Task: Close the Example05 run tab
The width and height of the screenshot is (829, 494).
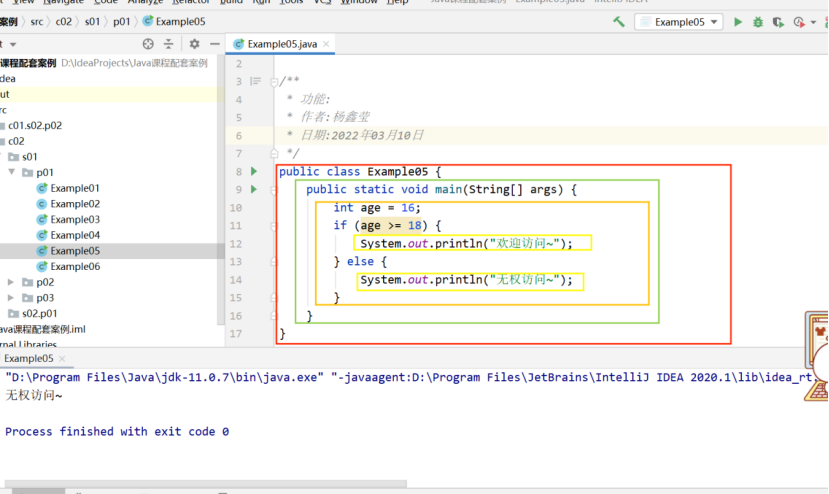Action: [62, 359]
